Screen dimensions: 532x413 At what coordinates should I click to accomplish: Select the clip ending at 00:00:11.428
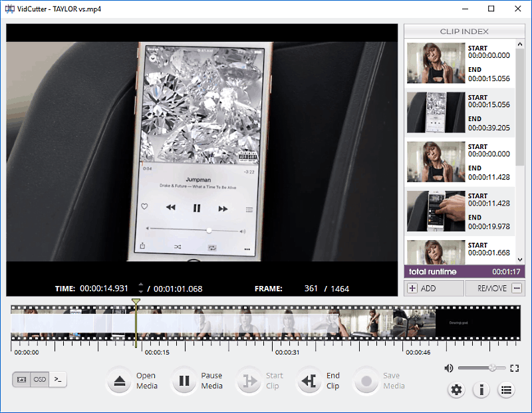coord(460,162)
